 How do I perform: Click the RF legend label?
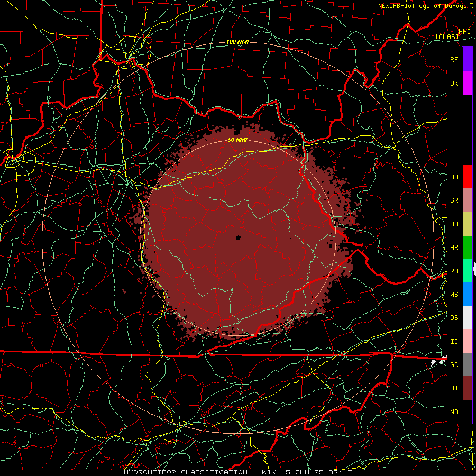point(454,59)
